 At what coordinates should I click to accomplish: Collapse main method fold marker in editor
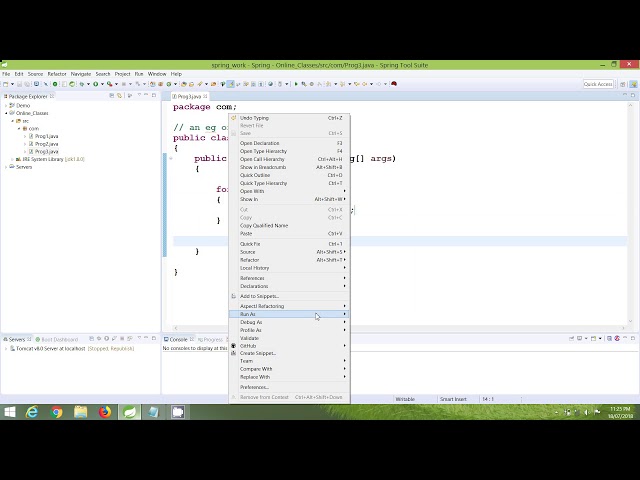click(171, 158)
